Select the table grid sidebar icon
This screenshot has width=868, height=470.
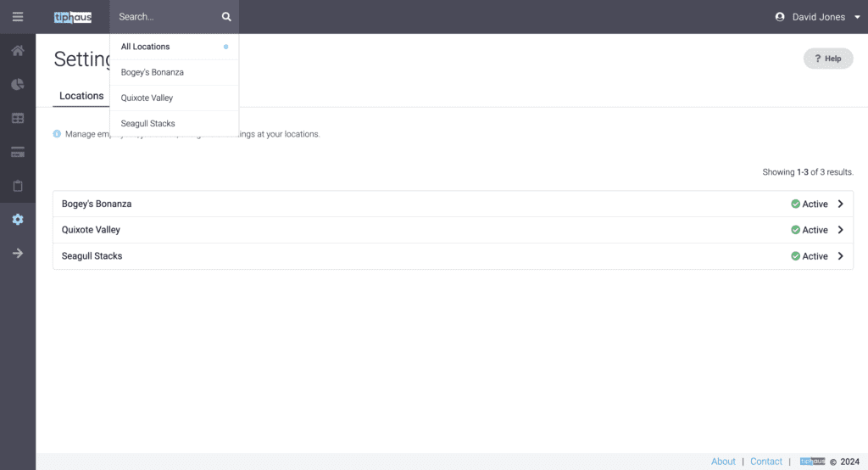(18, 118)
